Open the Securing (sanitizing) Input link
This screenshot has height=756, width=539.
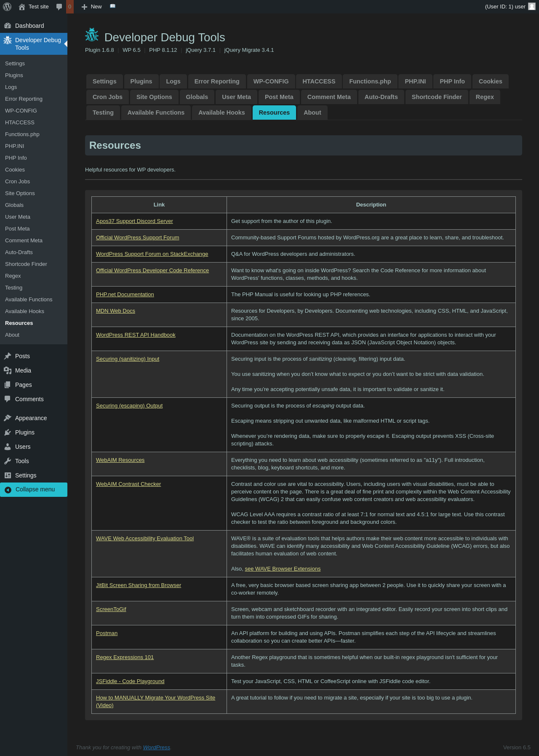coord(128,359)
